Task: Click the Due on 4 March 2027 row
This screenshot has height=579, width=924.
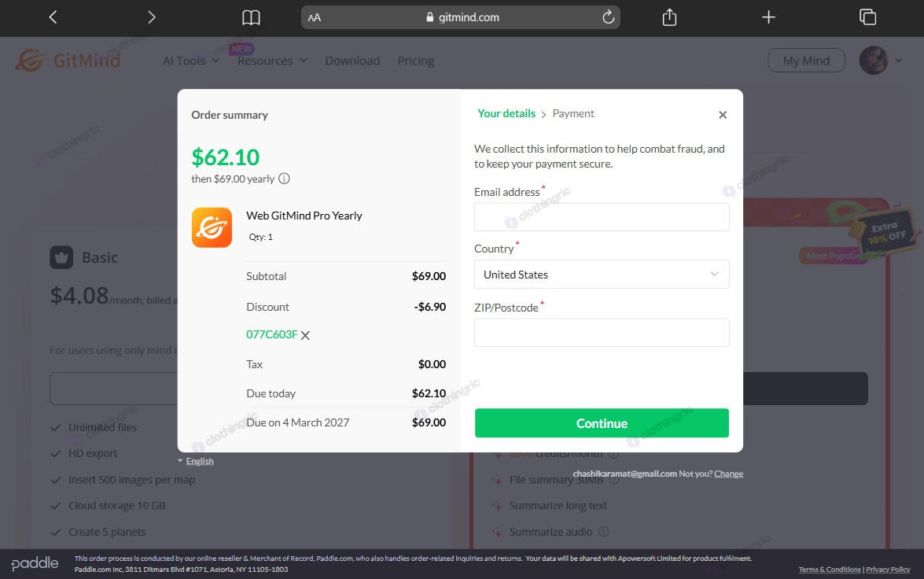Action: coord(346,422)
